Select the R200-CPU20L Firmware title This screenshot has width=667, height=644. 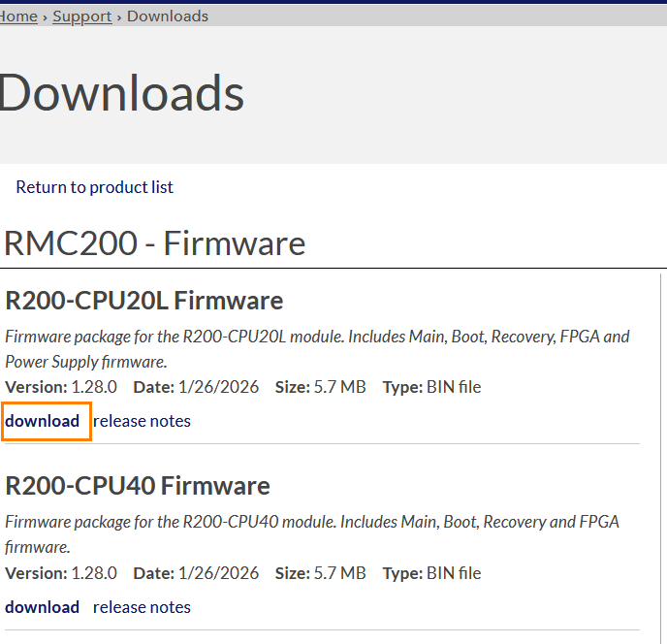144,301
